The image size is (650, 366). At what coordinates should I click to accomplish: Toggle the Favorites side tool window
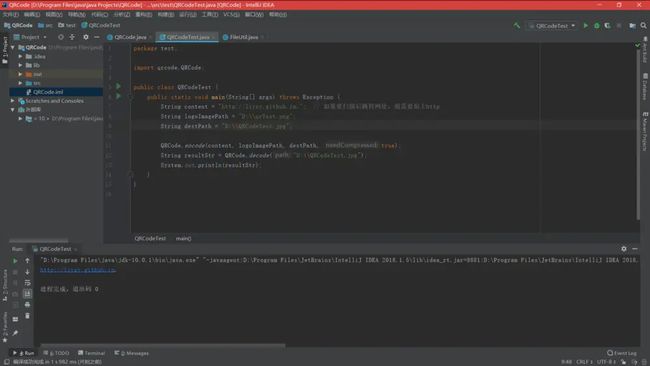(5, 327)
